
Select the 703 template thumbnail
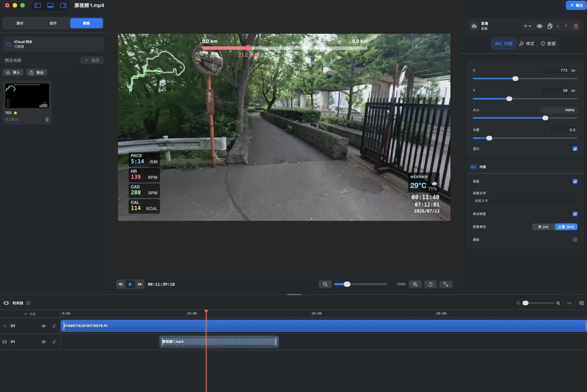click(27, 96)
